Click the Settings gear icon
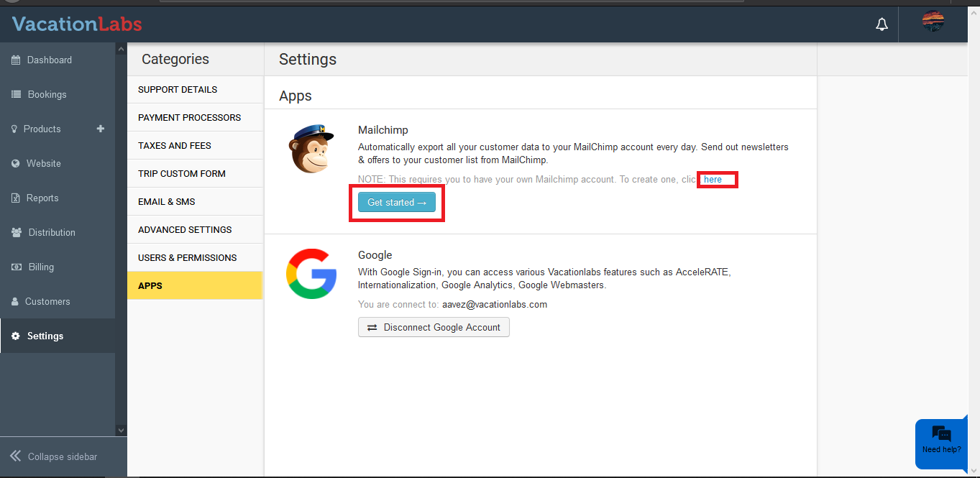The width and height of the screenshot is (980, 478). pyautogui.click(x=16, y=336)
